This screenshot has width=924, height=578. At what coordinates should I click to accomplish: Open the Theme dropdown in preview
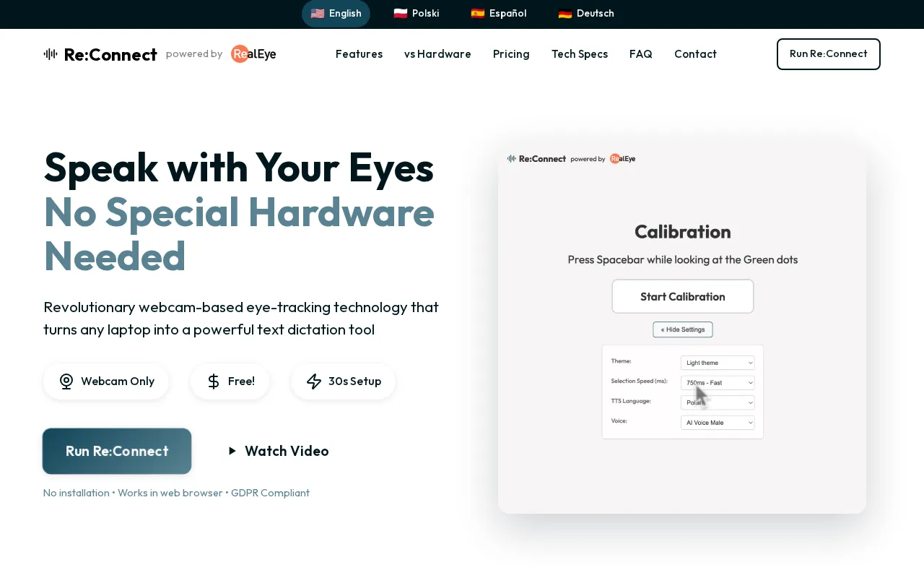718,363
